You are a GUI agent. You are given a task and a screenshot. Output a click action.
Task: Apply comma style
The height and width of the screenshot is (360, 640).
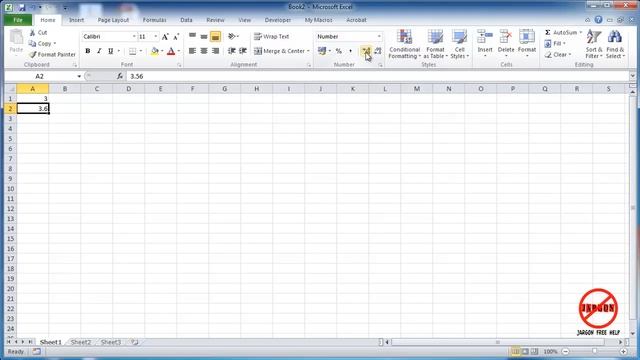pos(350,51)
